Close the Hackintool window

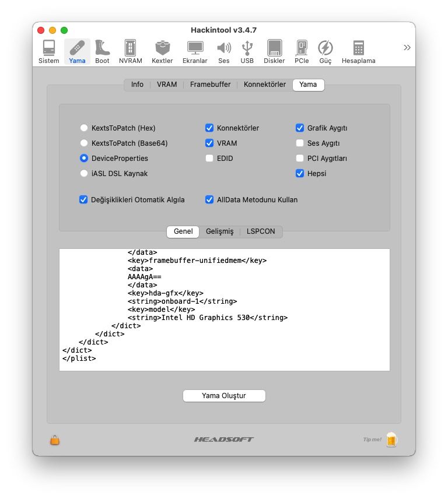tap(41, 30)
